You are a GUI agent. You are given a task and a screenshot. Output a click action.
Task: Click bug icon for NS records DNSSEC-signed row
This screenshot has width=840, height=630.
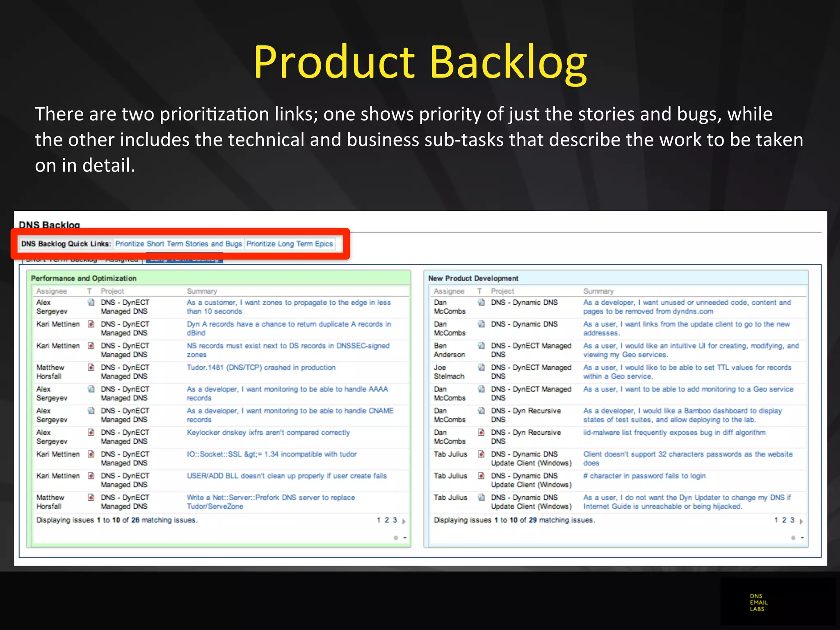[x=91, y=346]
